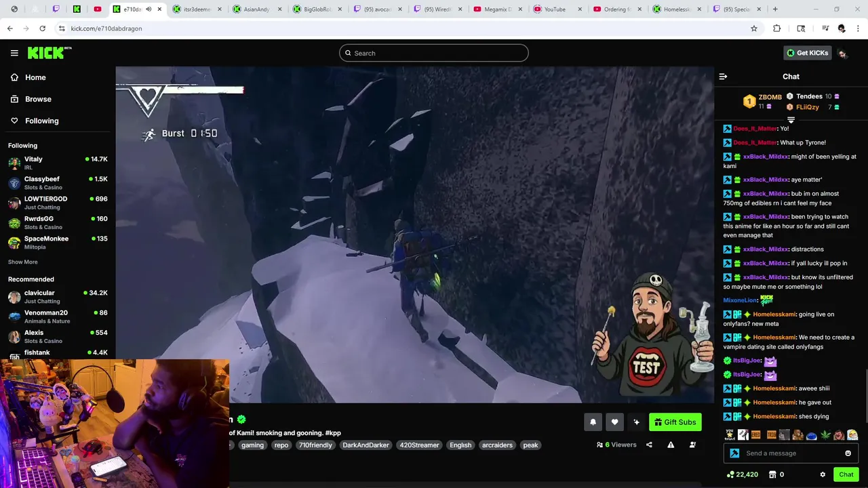Image resolution: width=868 pixels, height=488 pixels.
Task: Report stream via warning triangle icon
Action: point(671,445)
